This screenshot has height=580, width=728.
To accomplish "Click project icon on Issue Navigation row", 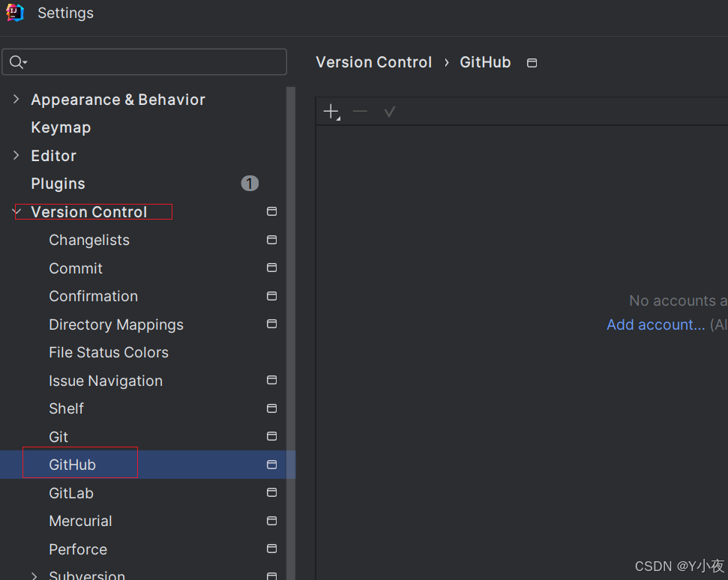I will pos(271,380).
